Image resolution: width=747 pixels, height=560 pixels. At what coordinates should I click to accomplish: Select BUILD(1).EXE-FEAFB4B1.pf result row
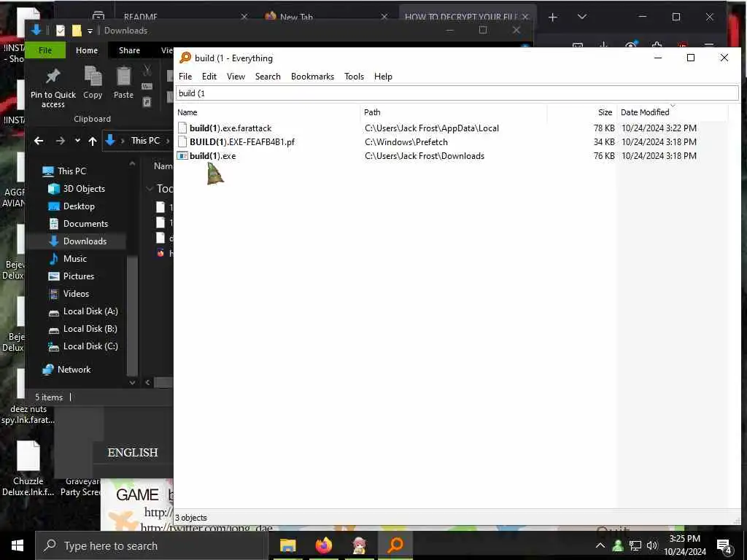437,142
